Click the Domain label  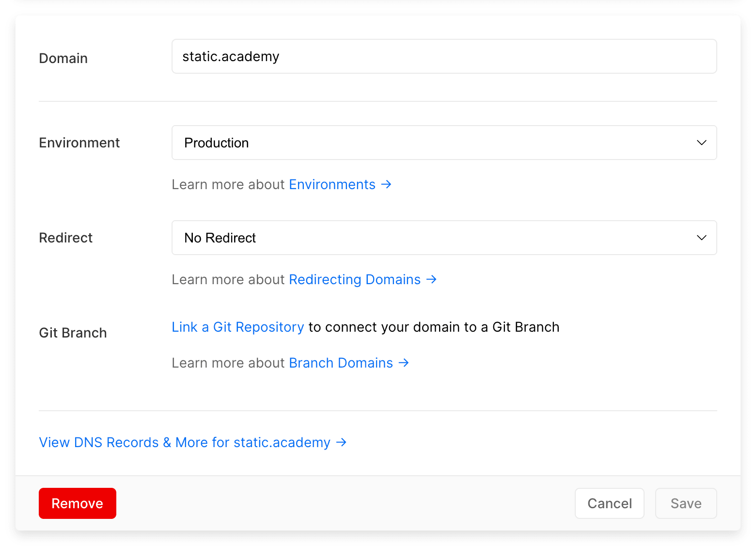pos(63,58)
